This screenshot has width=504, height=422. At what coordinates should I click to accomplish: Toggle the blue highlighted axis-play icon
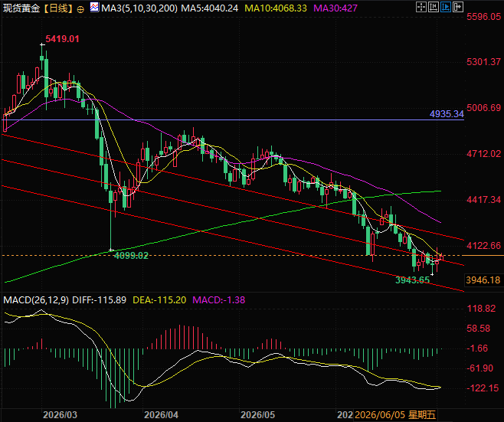click(446, 7)
